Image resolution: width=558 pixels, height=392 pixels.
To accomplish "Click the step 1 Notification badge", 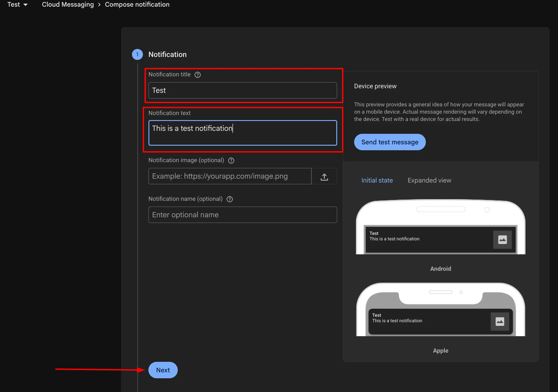I will [x=137, y=54].
